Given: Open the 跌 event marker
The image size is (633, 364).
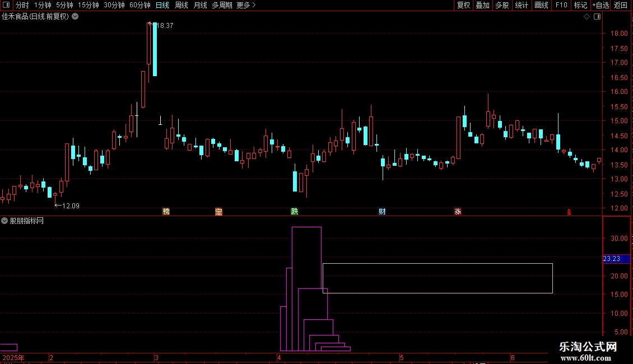Looking at the screenshot, I should (295, 212).
